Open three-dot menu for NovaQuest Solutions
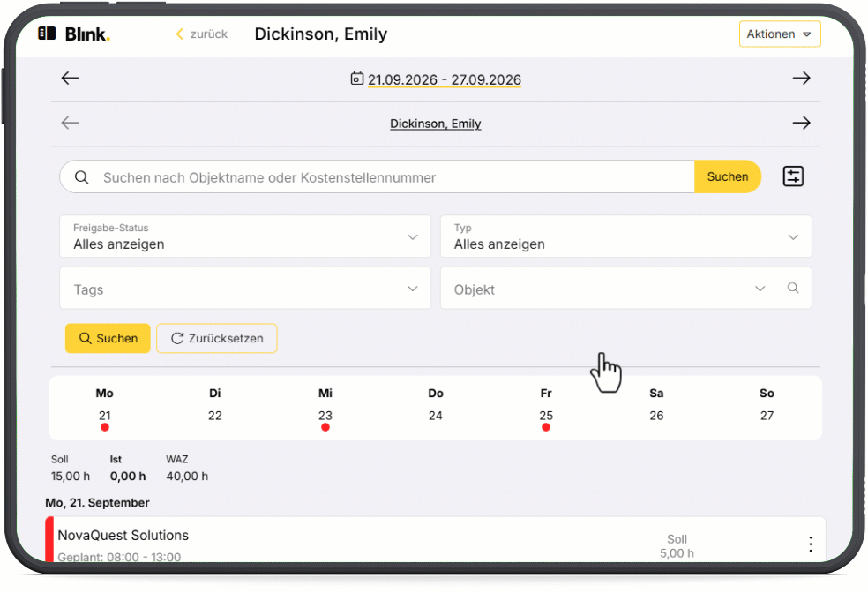The width and height of the screenshot is (868, 593). [811, 544]
